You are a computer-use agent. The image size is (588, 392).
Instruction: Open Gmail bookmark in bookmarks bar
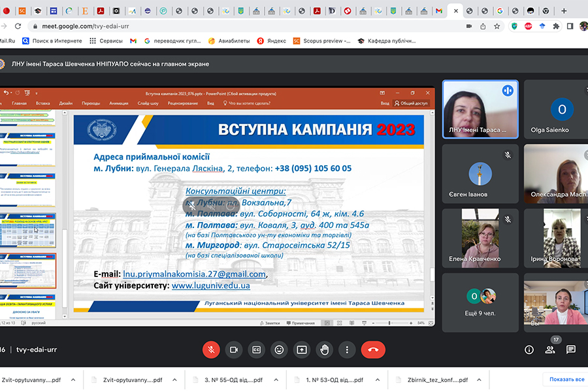pyautogui.click(x=133, y=41)
